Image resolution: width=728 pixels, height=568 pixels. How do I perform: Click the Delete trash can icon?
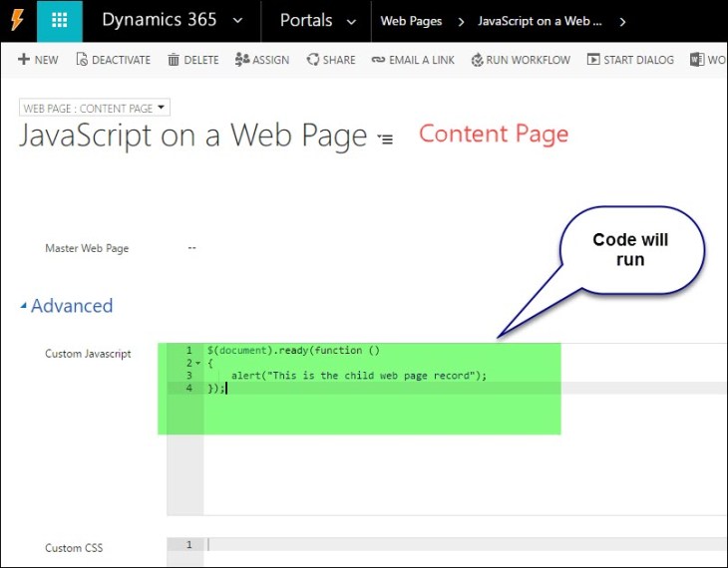[x=174, y=60]
